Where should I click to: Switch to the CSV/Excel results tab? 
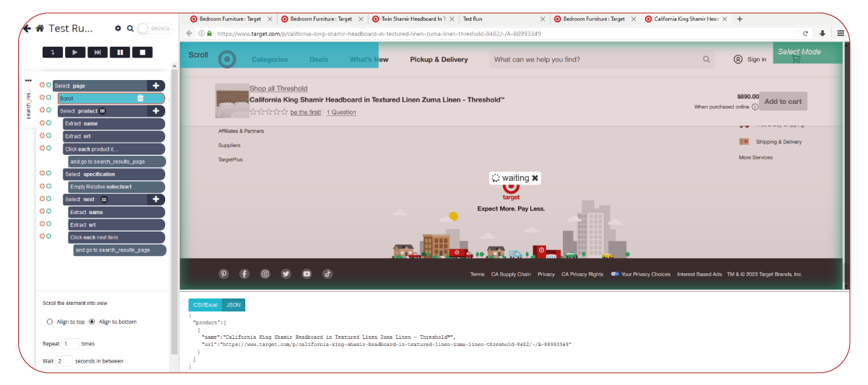click(x=206, y=305)
